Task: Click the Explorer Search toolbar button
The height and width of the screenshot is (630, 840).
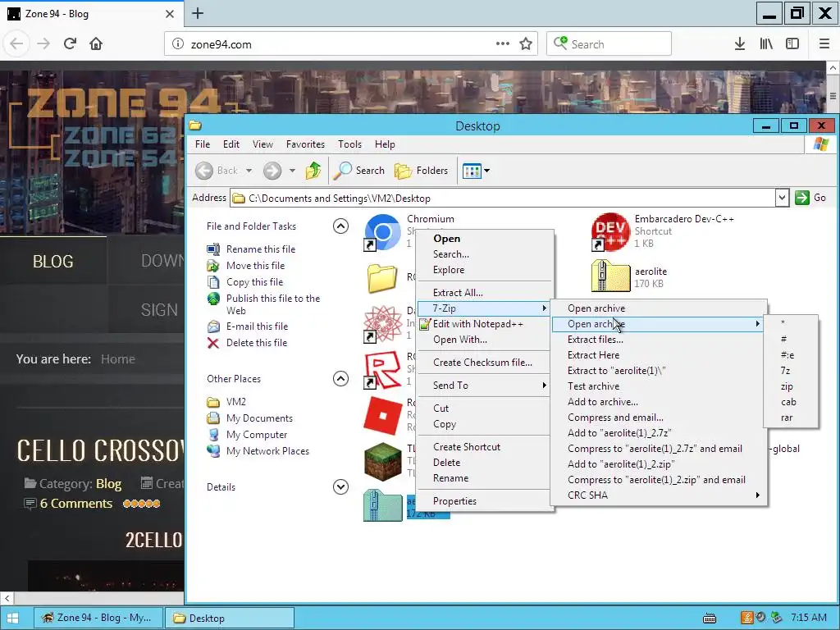Action: (359, 171)
